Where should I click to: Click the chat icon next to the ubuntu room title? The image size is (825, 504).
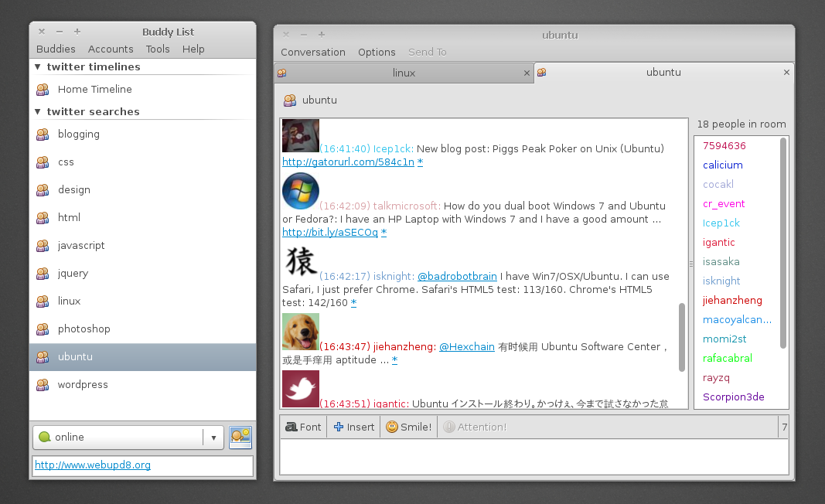tap(290, 100)
